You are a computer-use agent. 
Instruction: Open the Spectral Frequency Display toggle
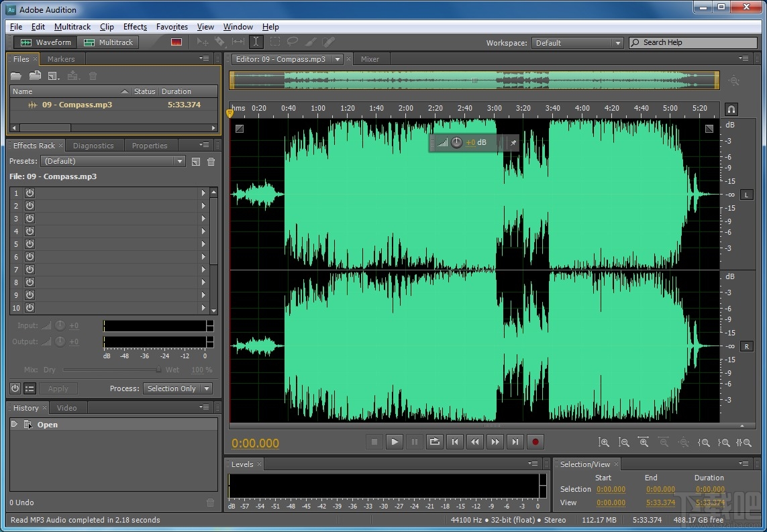pos(176,42)
